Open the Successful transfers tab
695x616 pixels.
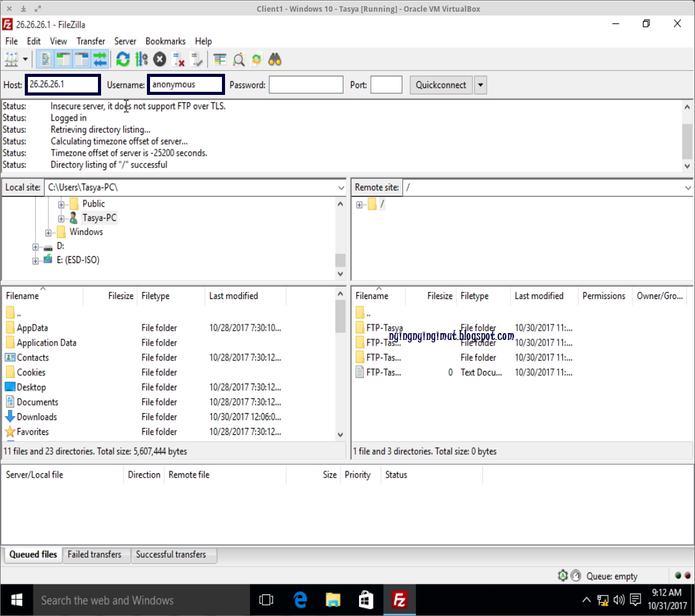pyautogui.click(x=174, y=555)
